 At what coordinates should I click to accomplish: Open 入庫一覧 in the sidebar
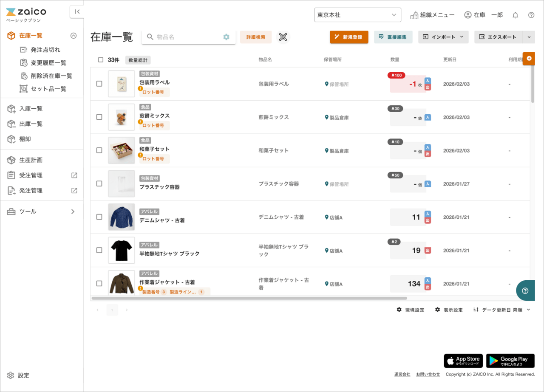click(x=31, y=109)
